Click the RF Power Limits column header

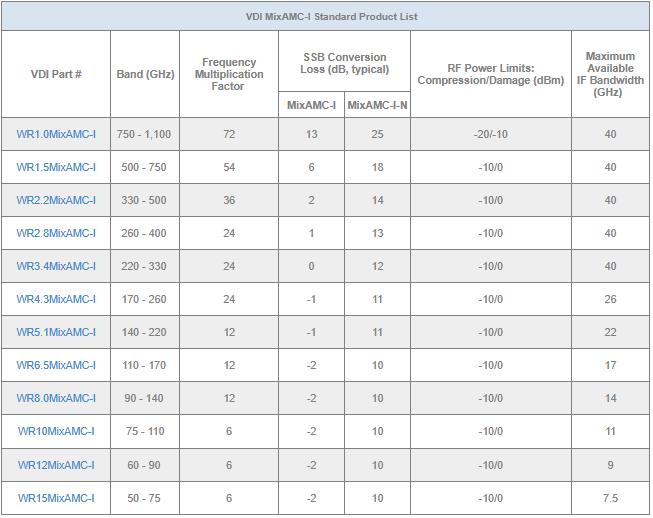tap(489, 74)
